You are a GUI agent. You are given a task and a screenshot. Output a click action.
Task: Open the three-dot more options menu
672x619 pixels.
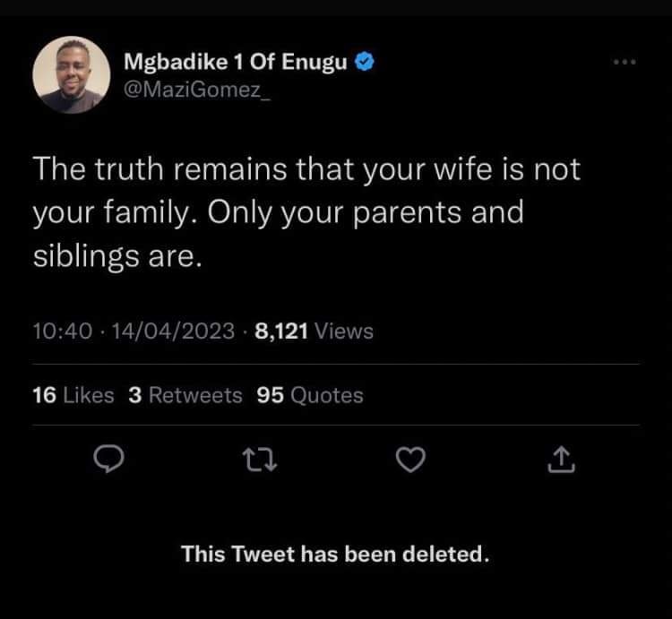pyautogui.click(x=623, y=63)
